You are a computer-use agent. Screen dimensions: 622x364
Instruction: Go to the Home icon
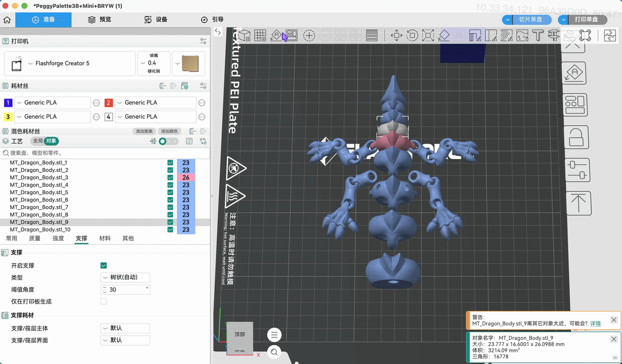[x=7, y=20]
